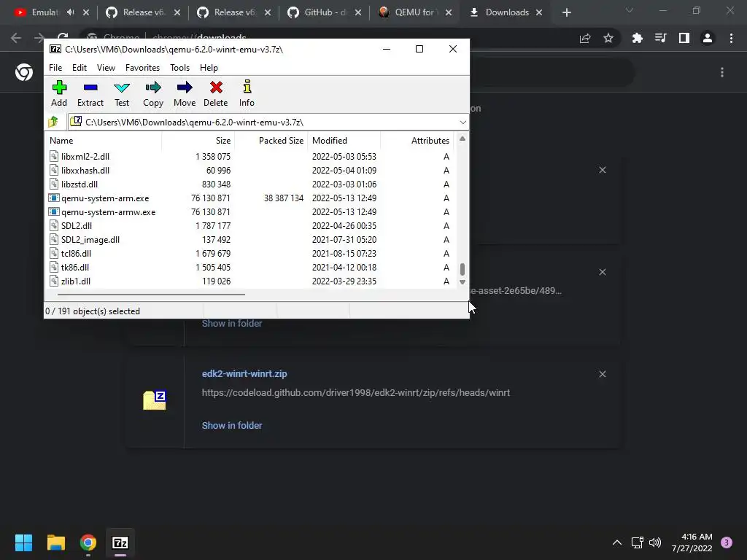This screenshot has height=560, width=747.
Task: Open the Tools menu in 7-Zip
Action: click(179, 68)
